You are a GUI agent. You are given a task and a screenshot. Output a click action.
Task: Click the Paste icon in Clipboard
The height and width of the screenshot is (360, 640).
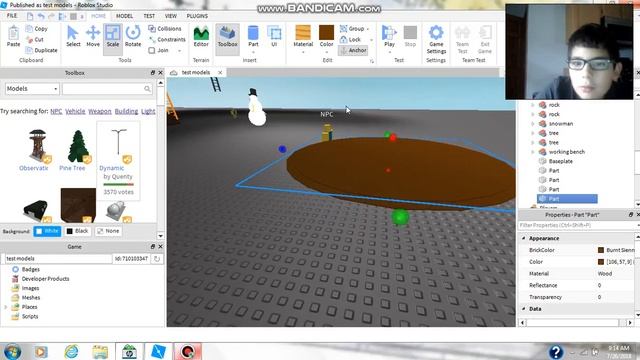pos(13,36)
